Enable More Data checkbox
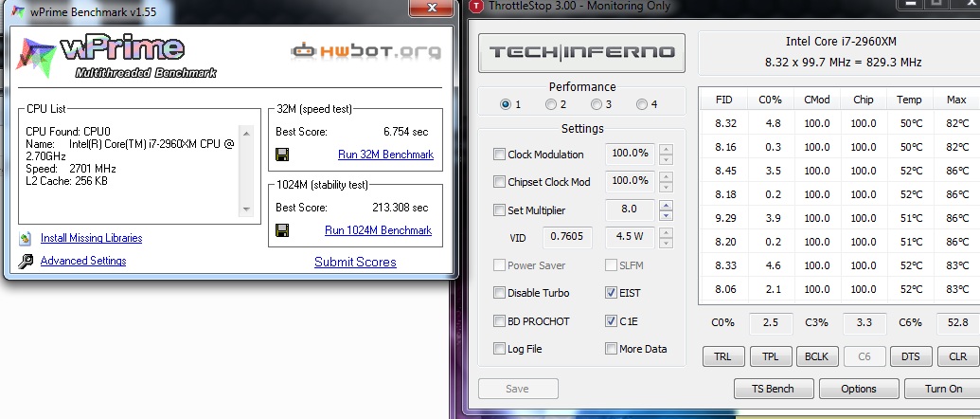Viewport: 980px width, 419px height. click(612, 348)
